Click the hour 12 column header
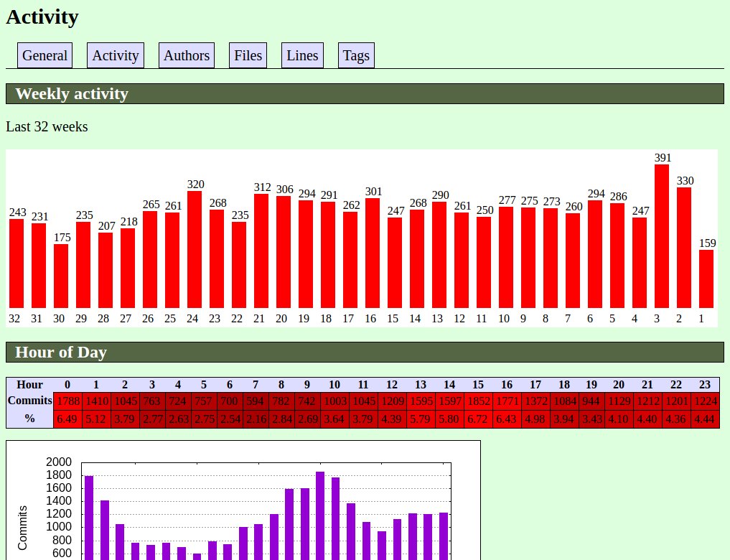This screenshot has height=560, width=730. (x=392, y=385)
